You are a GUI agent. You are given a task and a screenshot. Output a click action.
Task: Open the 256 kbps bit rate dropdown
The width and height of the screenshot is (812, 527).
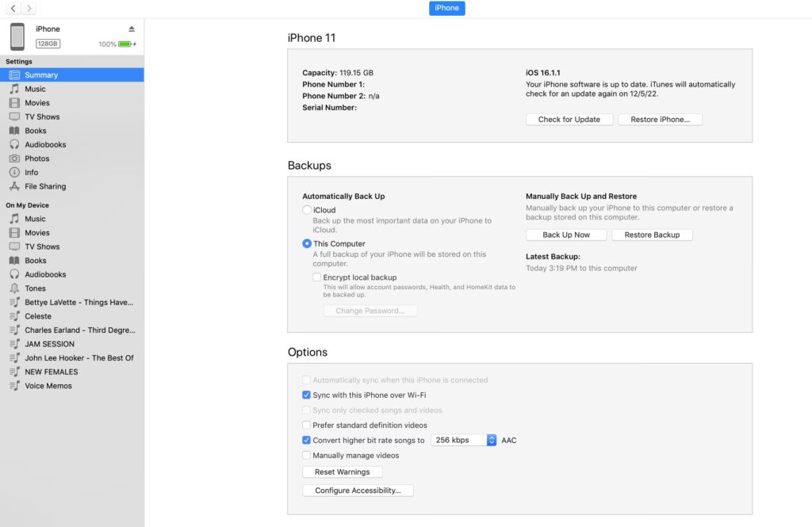point(464,440)
